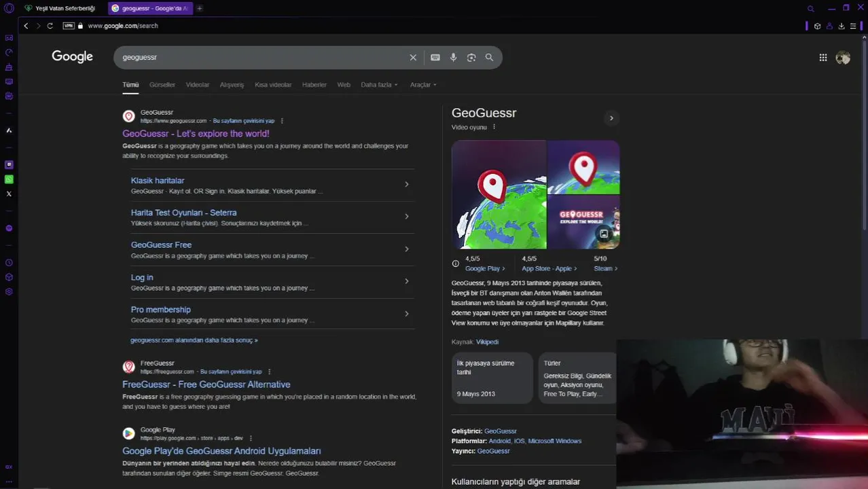Expand chevron for Log in sitelink
The height and width of the screenshot is (489, 868).
(x=407, y=281)
